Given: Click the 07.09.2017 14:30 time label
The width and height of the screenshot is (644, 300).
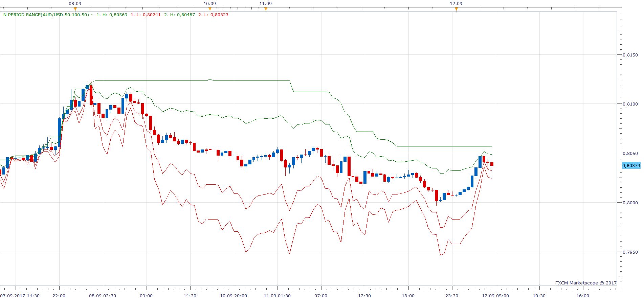Looking at the screenshot, I should (20, 296).
